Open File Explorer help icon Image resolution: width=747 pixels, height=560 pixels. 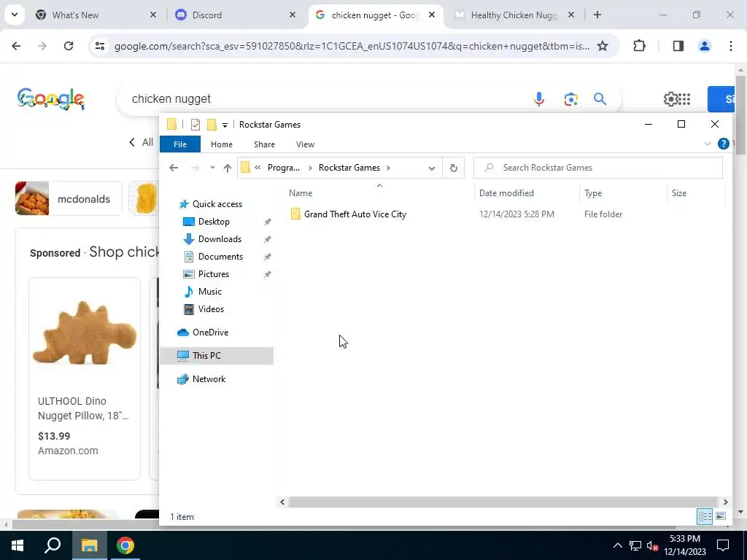coord(723,144)
